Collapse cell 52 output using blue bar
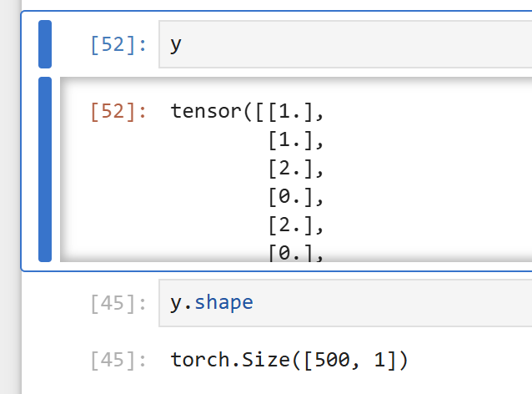Screen dimensions: 532x394 click(x=45, y=169)
